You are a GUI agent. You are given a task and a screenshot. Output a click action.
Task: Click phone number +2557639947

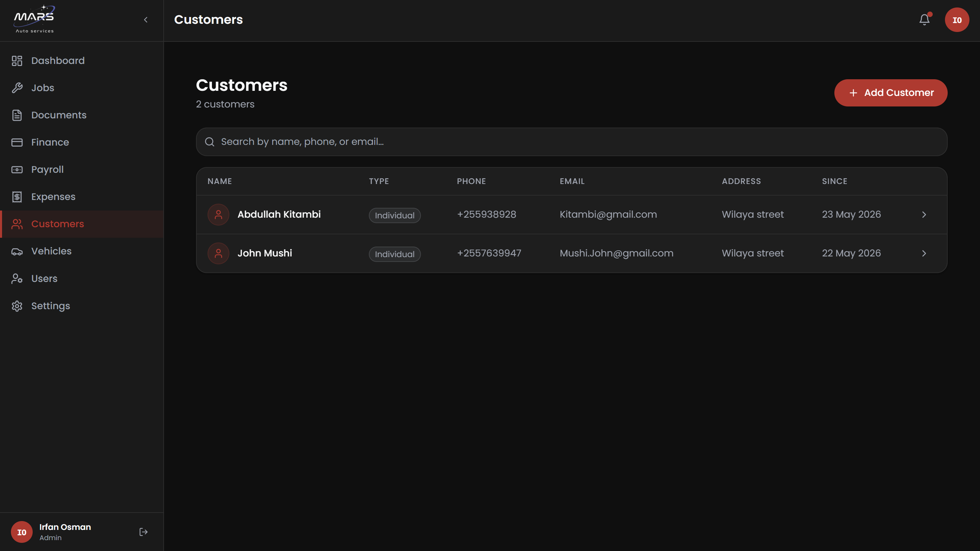489,253
